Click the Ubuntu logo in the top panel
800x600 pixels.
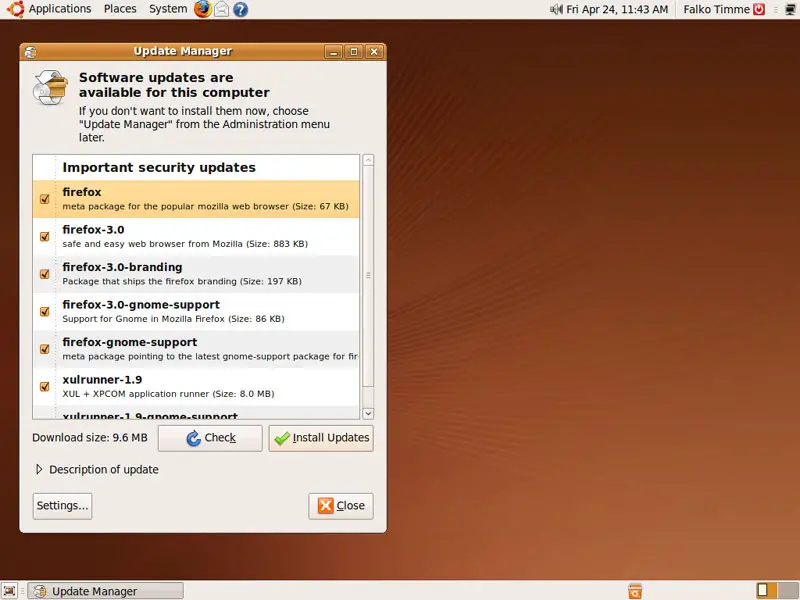[15, 9]
